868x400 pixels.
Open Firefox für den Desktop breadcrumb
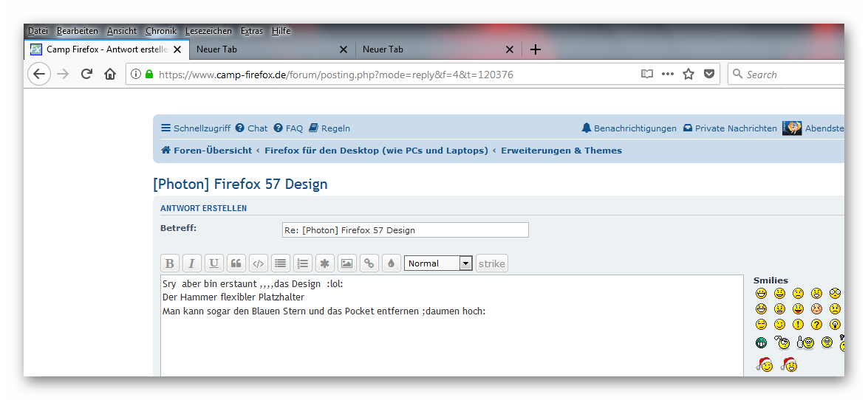pyautogui.click(x=377, y=151)
